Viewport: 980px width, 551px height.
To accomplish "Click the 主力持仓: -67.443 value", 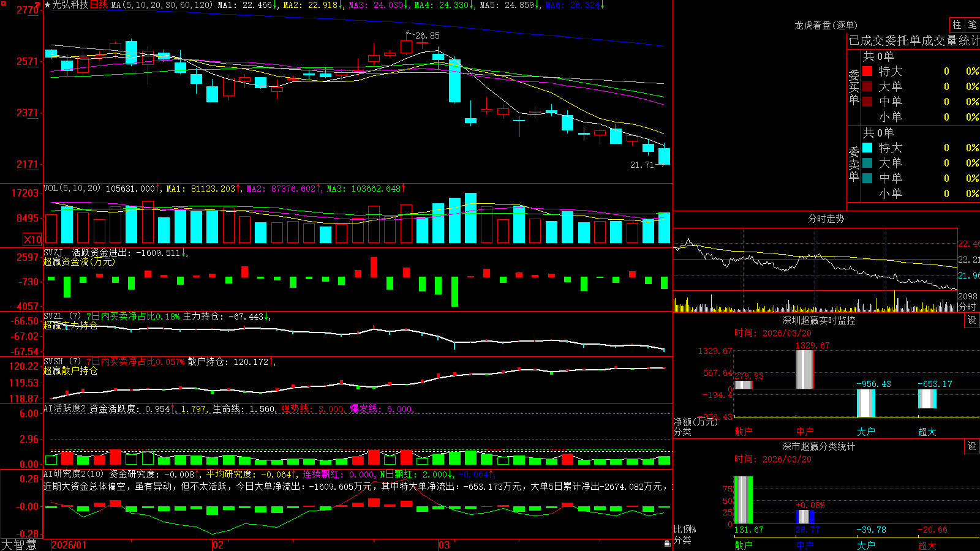I will [223, 317].
